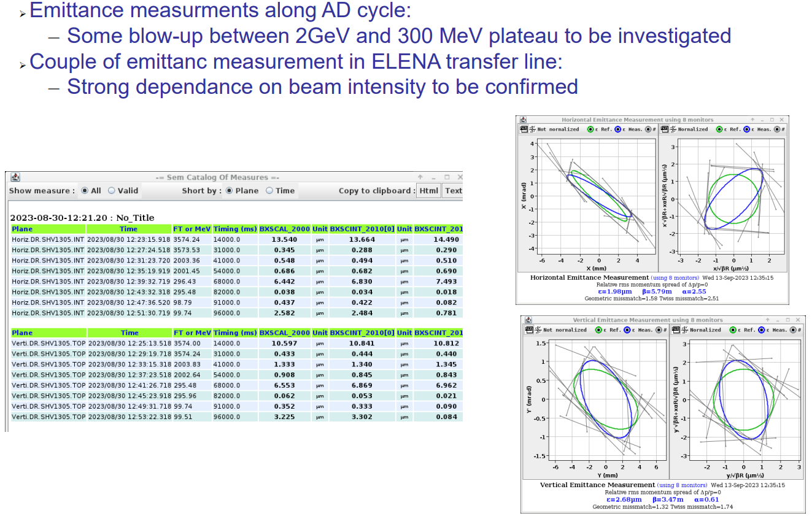The width and height of the screenshot is (812, 516).
Task: Click framed plot icon in Horizontal 'Normalized' toolbar
Action: 665,129
